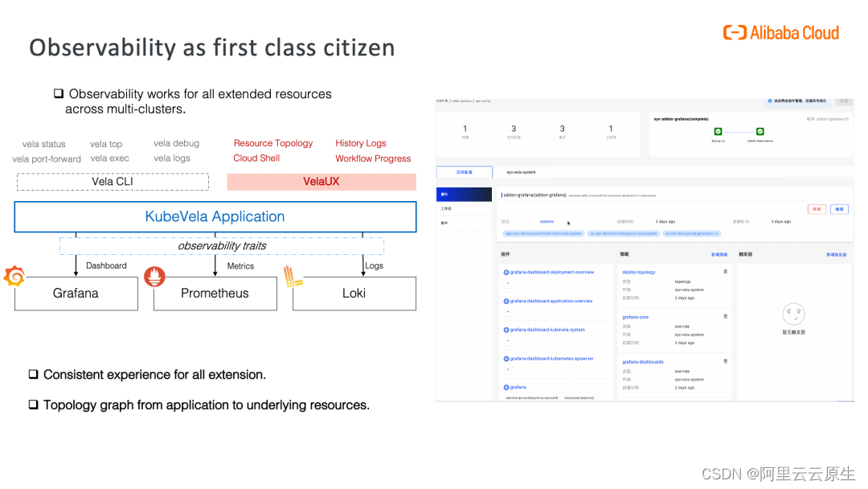Click the grafana component icon

click(x=506, y=387)
